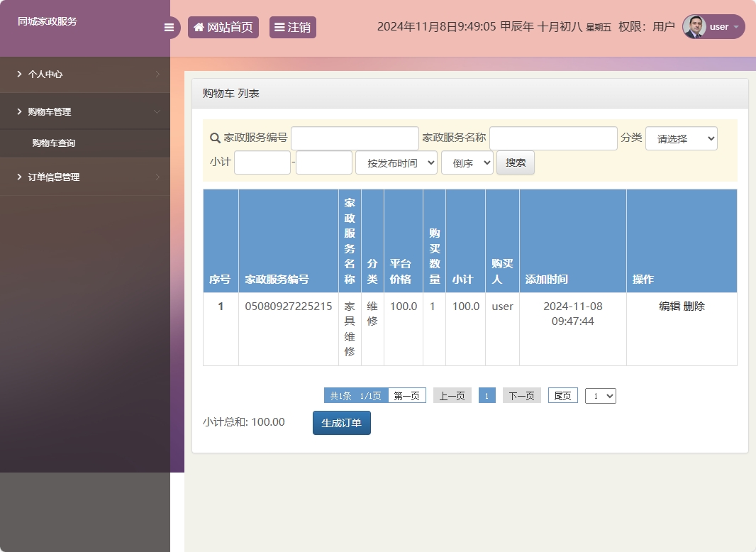Click the chevron icon beside 订单信息管理

(159, 177)
